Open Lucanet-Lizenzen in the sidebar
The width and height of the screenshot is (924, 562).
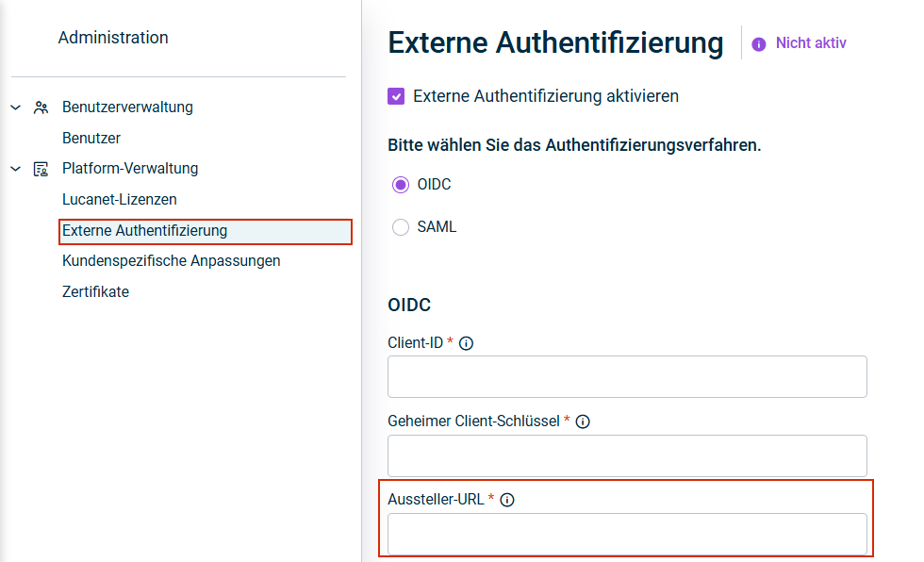(x=120, y=200)
